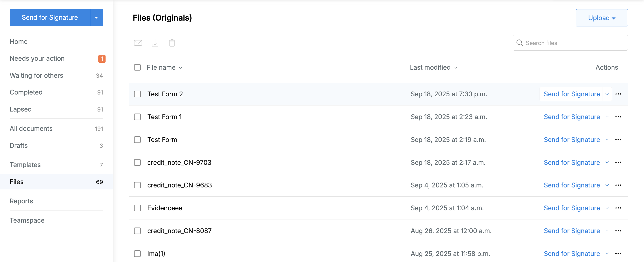Sort by File name column

pos(164,67)
